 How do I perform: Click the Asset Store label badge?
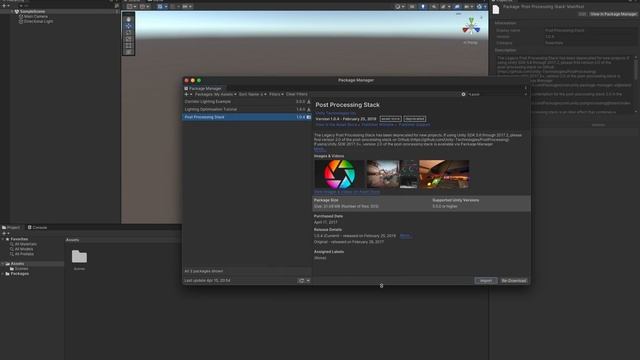pyautogui.click(x=391, y=119)
